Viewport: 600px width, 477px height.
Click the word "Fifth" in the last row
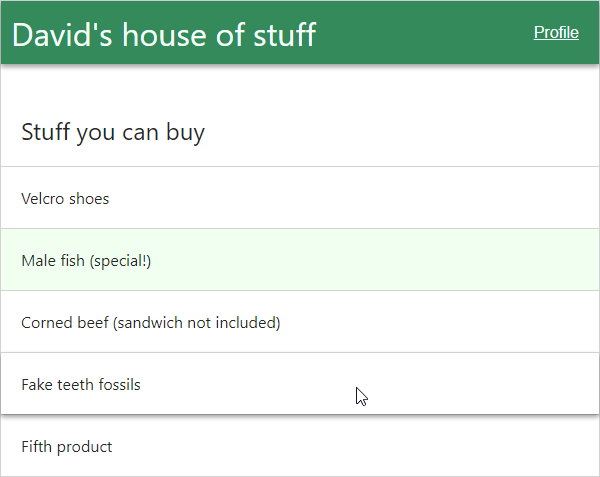click(x=36, y=447)
